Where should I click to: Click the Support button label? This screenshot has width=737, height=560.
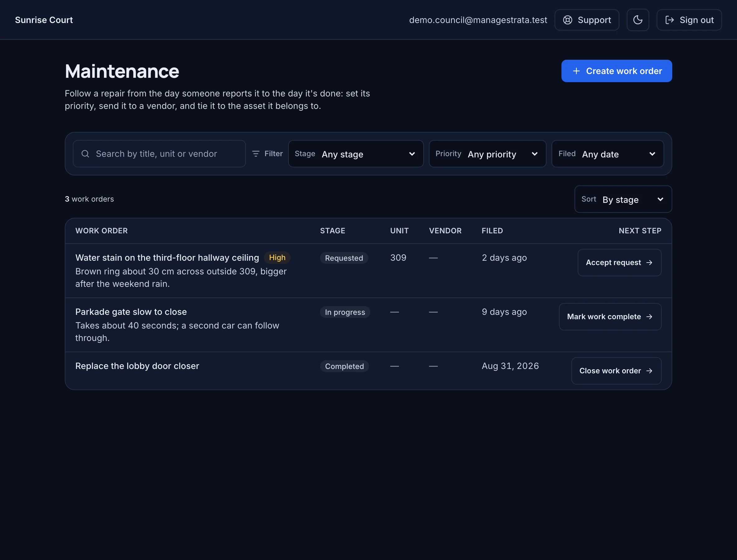pyautogui.click(x=594, y=20)
